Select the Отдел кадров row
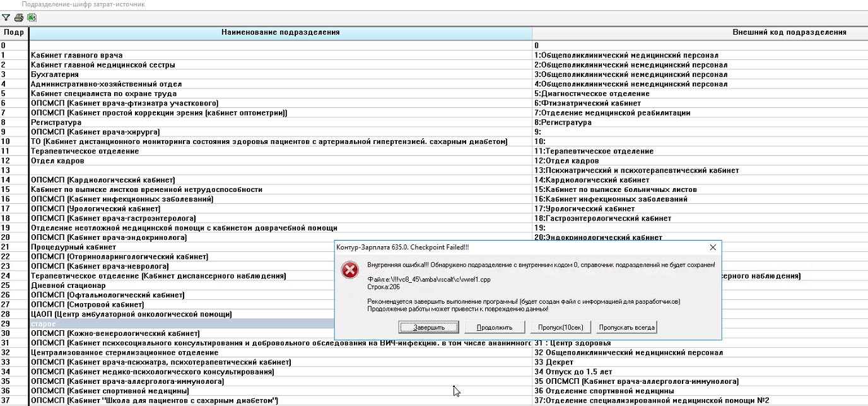Screen dimensions: 868x406 [57, 161]
